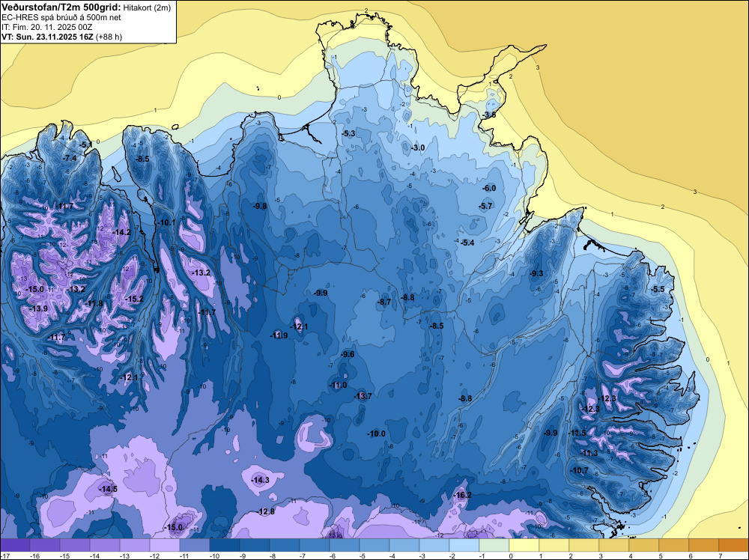Click the legend swatch between -6 and -5
The width and height of the screenshot is (749, 560).
(345, 545)
